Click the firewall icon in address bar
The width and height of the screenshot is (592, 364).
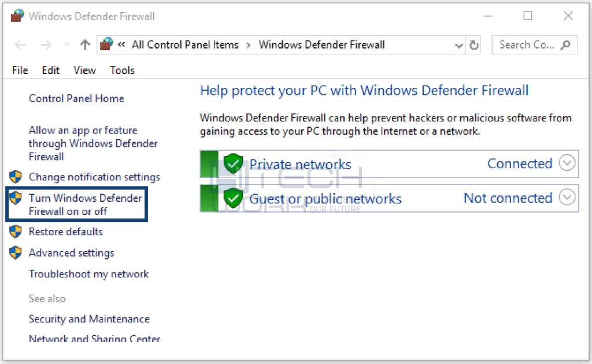(x=106, y=44)
